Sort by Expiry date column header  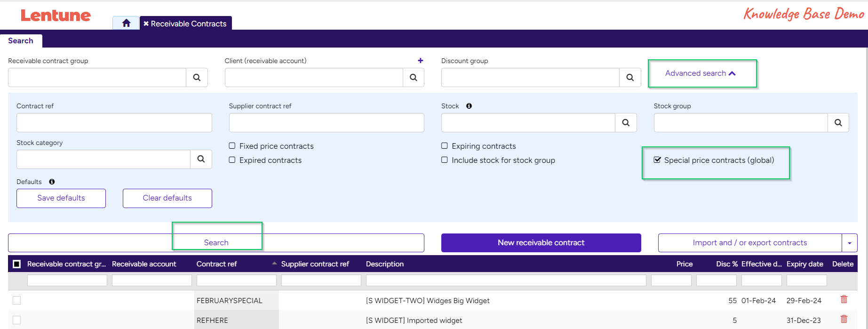point(805,264)
